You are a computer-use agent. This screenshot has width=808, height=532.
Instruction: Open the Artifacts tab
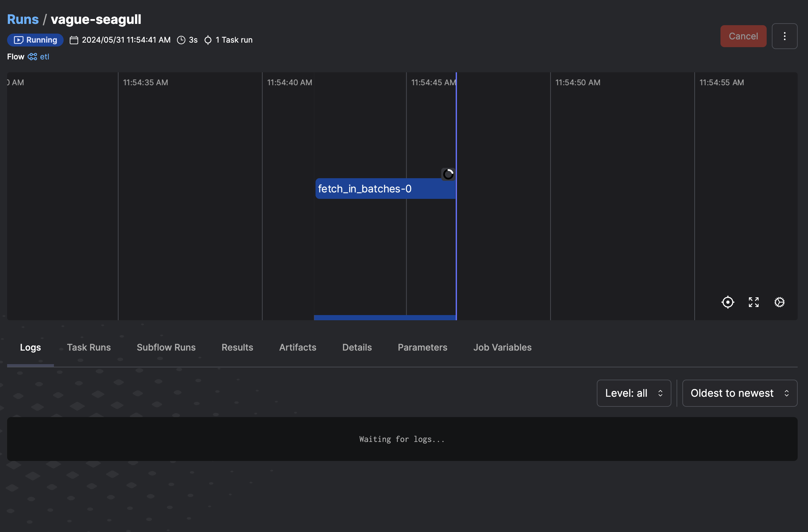point(297,347)
